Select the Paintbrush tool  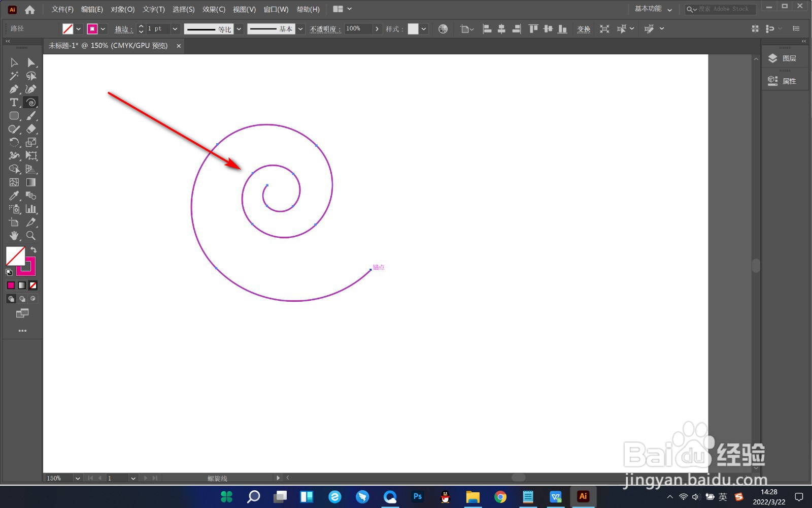click(31, 116)
